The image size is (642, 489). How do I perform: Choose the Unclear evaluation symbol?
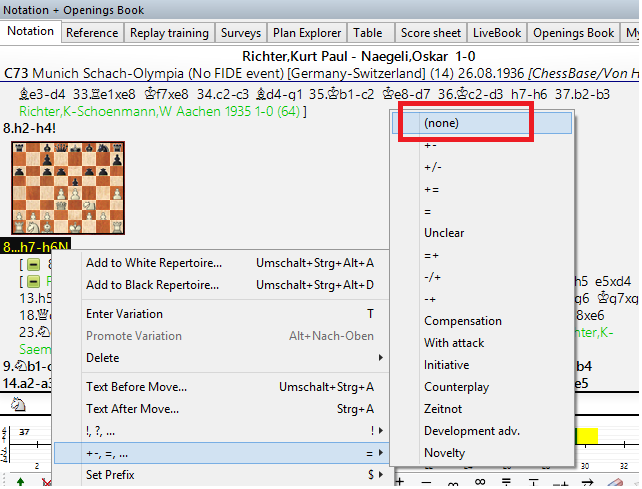444,233
